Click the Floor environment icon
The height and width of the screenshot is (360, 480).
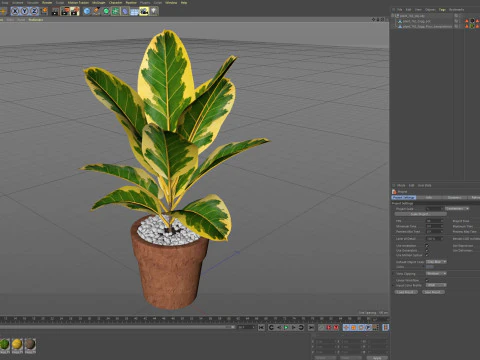tap(134, 11)
